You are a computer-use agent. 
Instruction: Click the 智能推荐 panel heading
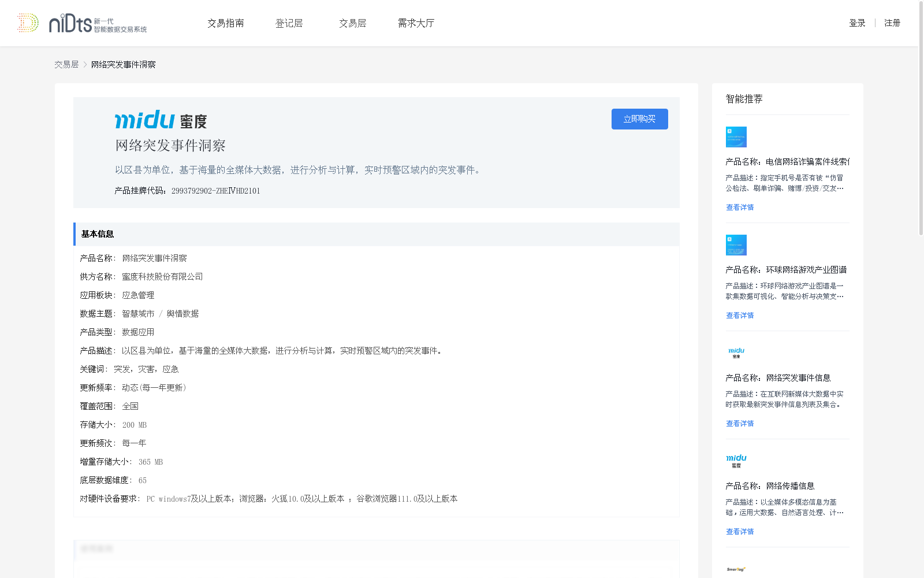tap(744, 99)
